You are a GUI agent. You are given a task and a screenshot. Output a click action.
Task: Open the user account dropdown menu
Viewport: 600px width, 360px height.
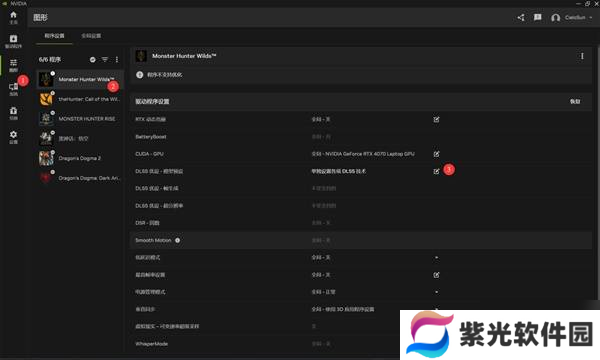(x=572, y=18)
